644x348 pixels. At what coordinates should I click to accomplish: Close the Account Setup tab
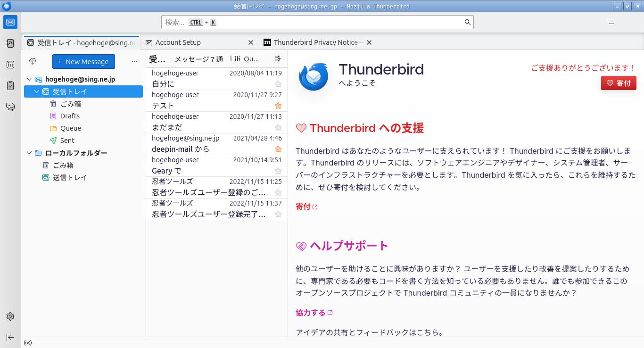coord(251,42)
